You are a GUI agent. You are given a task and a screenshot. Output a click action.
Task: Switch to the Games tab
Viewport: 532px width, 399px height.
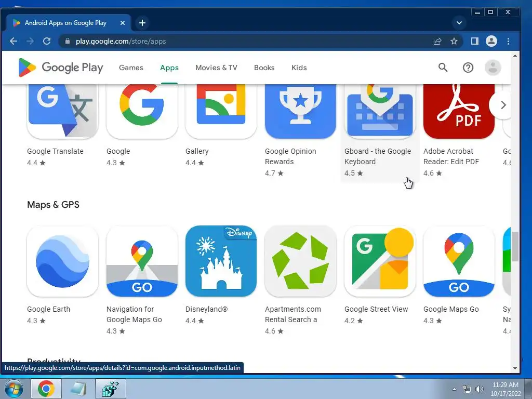[131, 68]
